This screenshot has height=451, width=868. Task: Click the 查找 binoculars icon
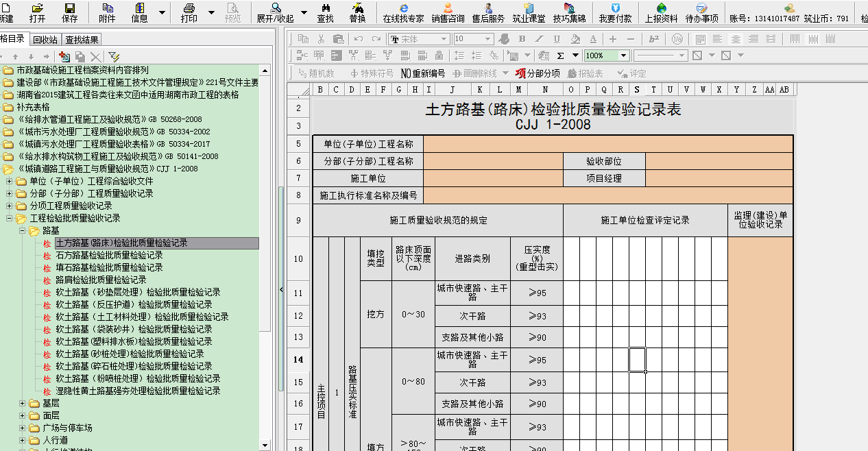(x=325, y=12)
